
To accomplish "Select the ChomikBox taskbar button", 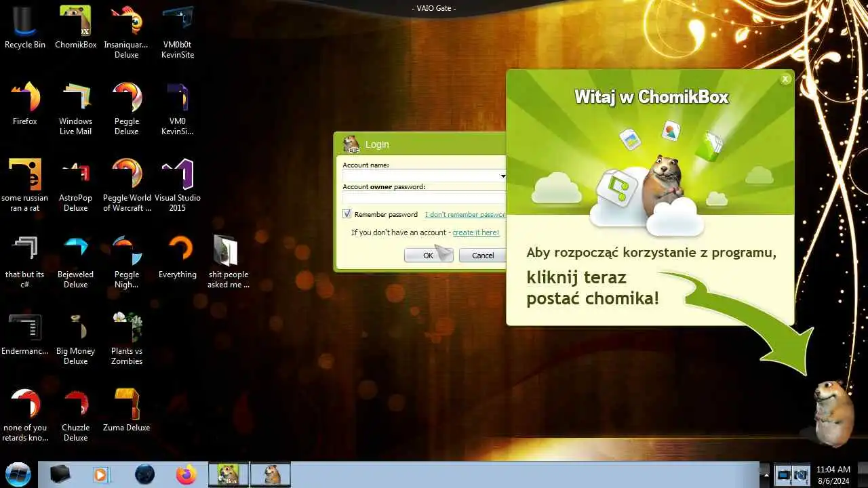I will (229, 474).
